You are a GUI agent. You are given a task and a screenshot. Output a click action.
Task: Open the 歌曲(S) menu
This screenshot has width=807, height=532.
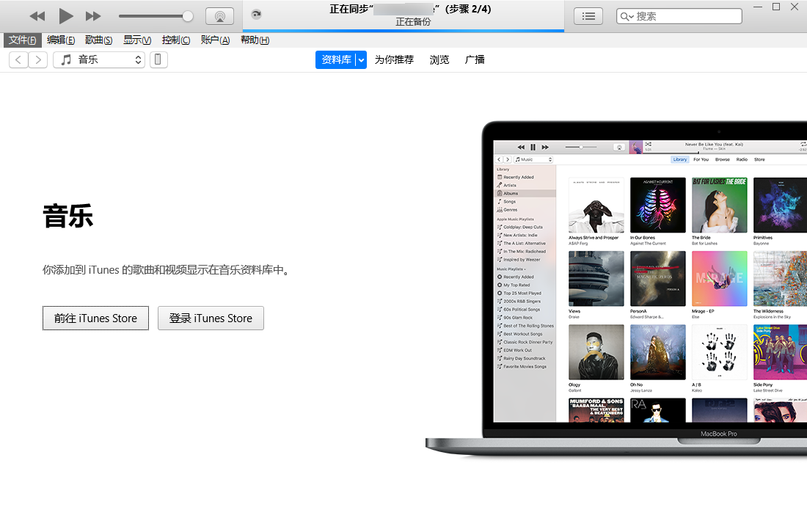coord(98,40)
